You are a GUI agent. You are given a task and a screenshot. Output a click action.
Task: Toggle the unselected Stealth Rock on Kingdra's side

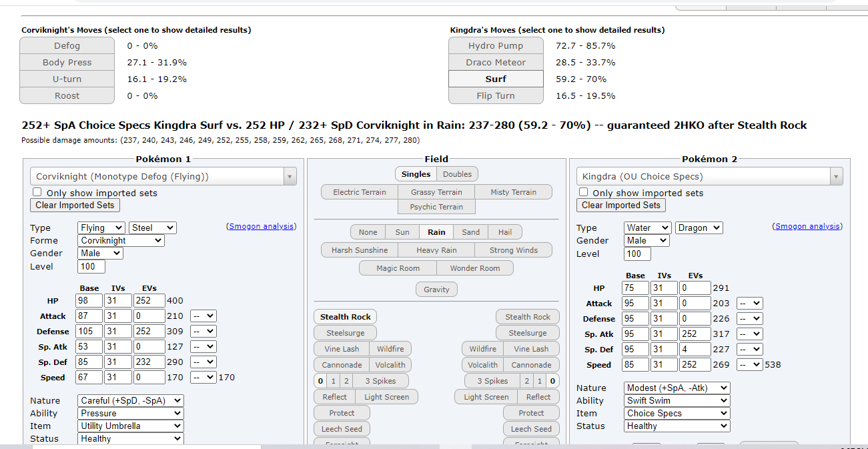528,317
